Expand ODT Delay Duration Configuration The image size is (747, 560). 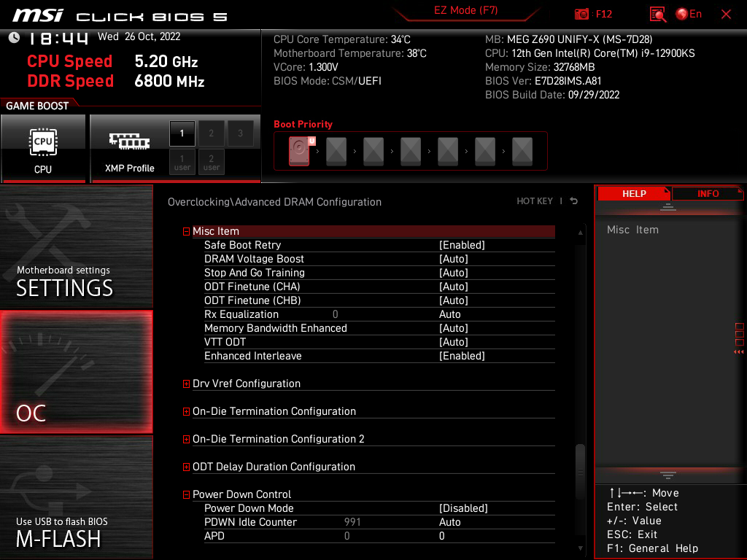[186, 467]
